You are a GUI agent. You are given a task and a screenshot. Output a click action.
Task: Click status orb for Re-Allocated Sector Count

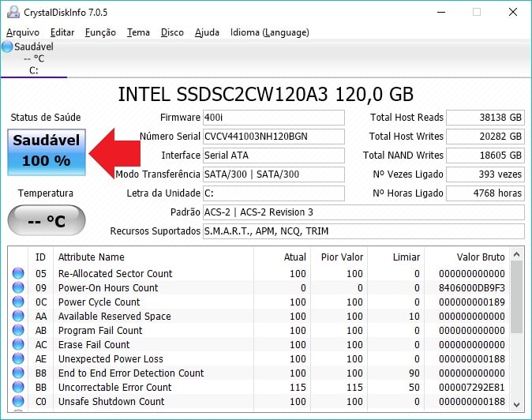(18, 273)
